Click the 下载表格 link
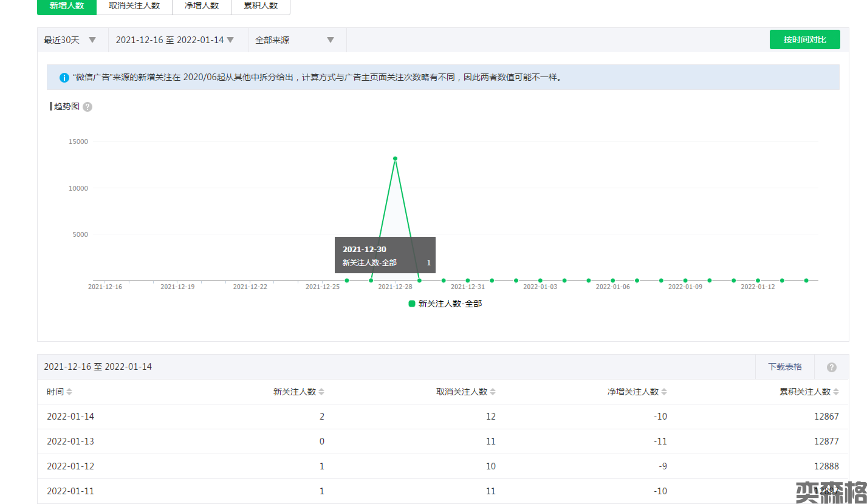Screen dimensions: 867x504 point(784,367)
